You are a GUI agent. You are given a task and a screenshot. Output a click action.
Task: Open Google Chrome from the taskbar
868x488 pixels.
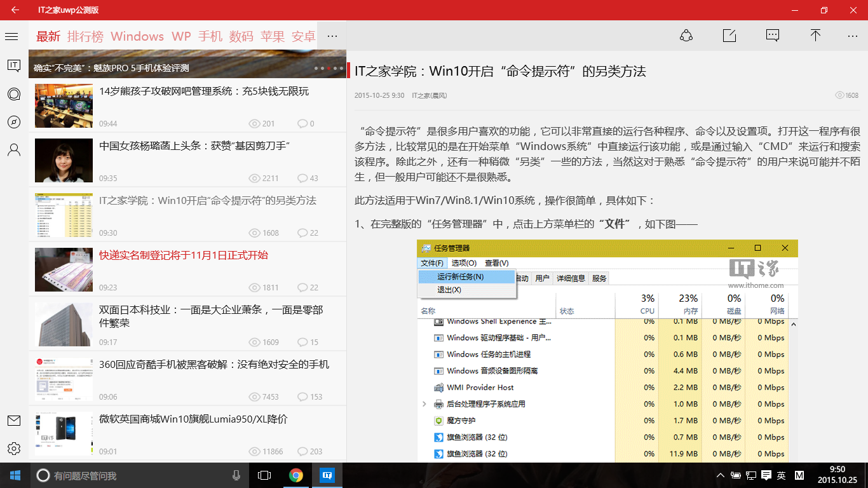pos(295,475)
